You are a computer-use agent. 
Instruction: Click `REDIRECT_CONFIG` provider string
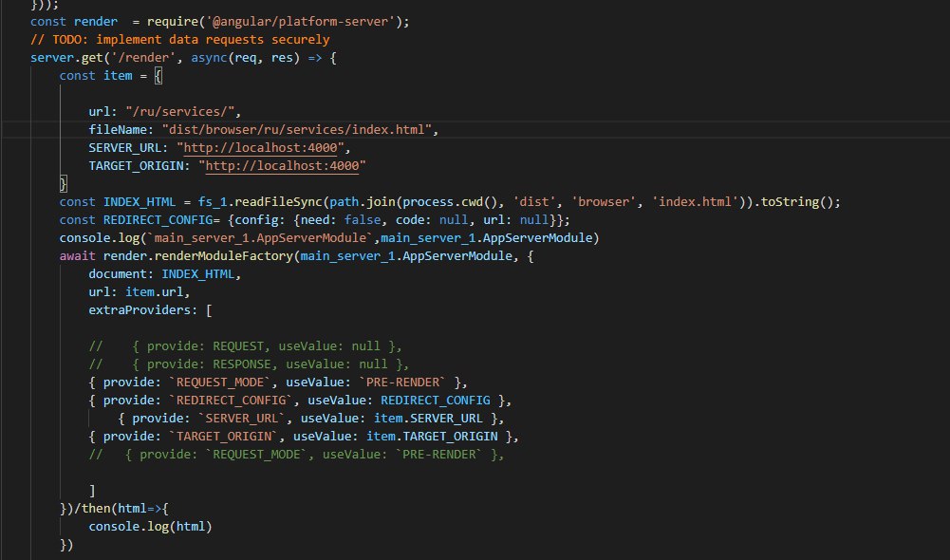pyautogui.click(x=231, y=401)
